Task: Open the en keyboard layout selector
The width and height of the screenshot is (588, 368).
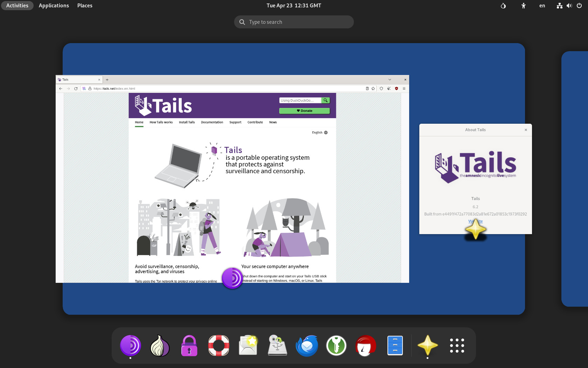Action: click(542, 6)
